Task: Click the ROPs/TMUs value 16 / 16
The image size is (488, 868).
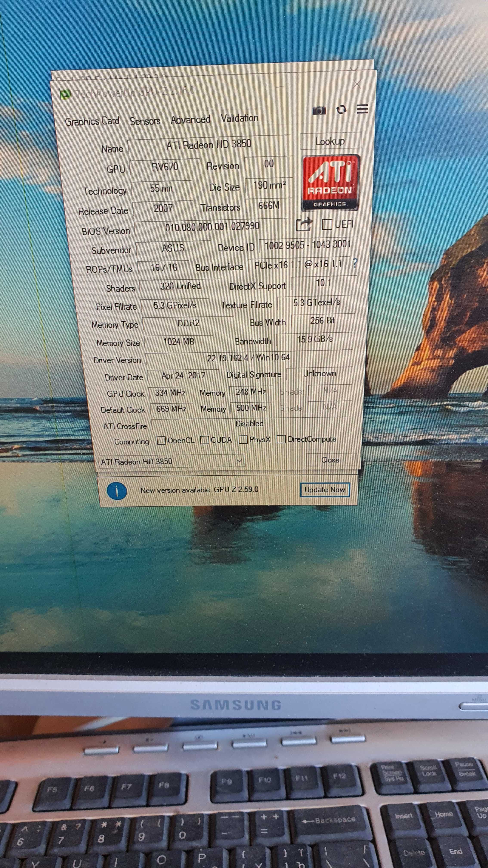Action: coord(164,268)
